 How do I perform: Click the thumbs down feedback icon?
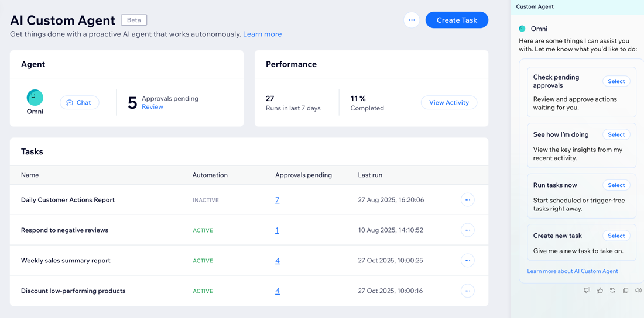(x=587, y=291)
